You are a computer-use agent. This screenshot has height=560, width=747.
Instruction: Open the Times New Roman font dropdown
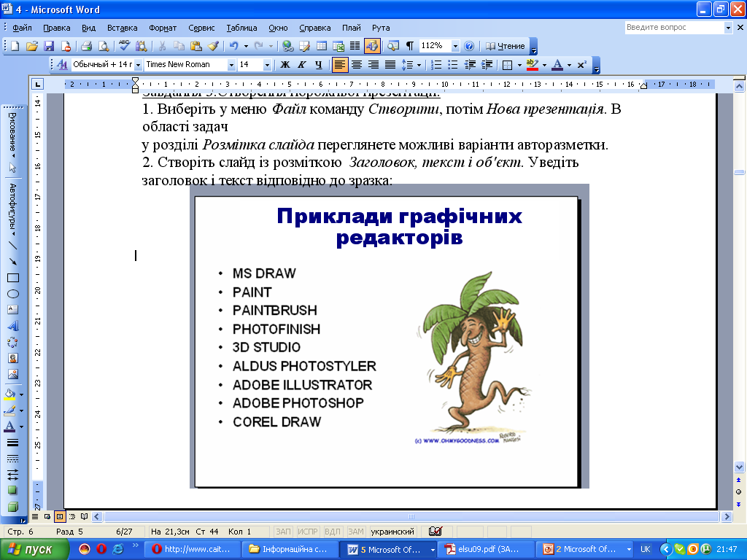pos(231,65)
